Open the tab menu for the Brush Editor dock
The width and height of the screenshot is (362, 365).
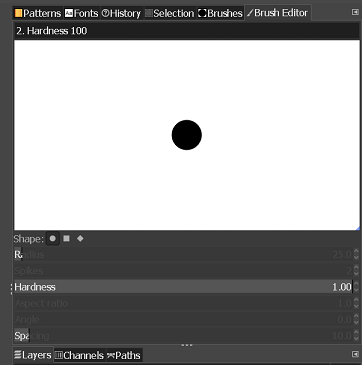[355, 12]
